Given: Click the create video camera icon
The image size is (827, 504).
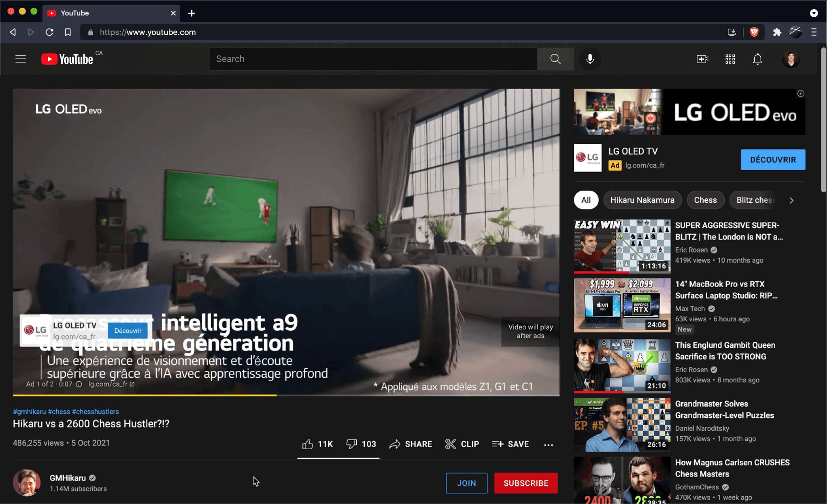Looking at the screenshot, I should pos(702,59).
